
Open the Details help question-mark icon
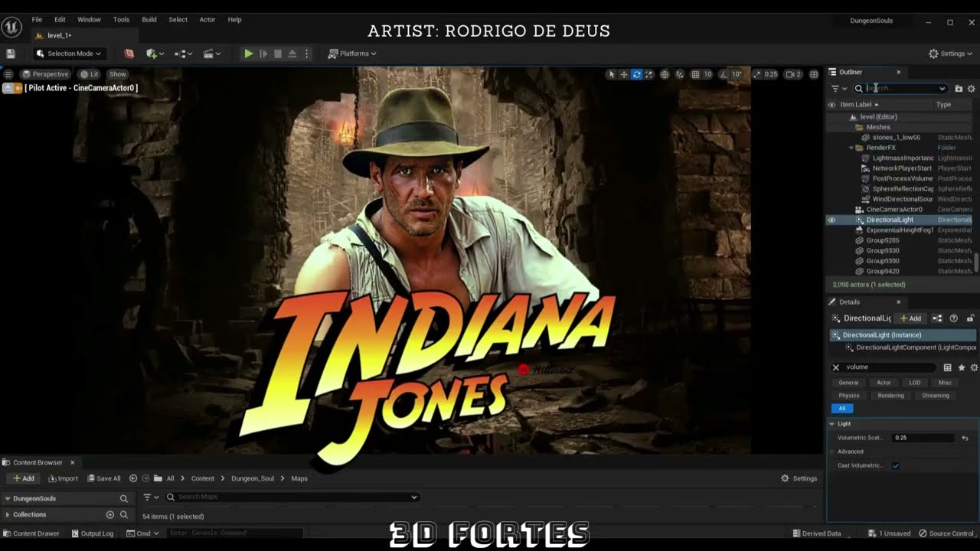pyautogui.click(x=953, y=318)
